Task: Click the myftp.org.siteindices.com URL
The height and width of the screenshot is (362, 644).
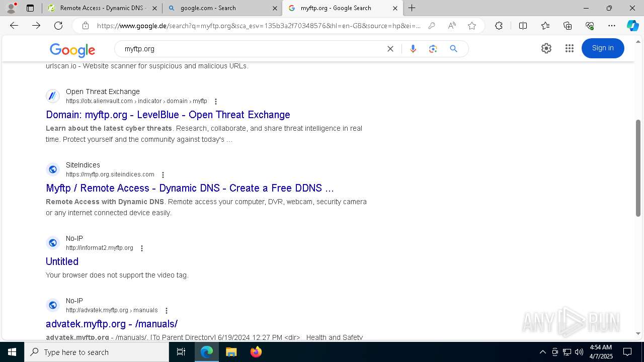Action: [x=110, y=174]
